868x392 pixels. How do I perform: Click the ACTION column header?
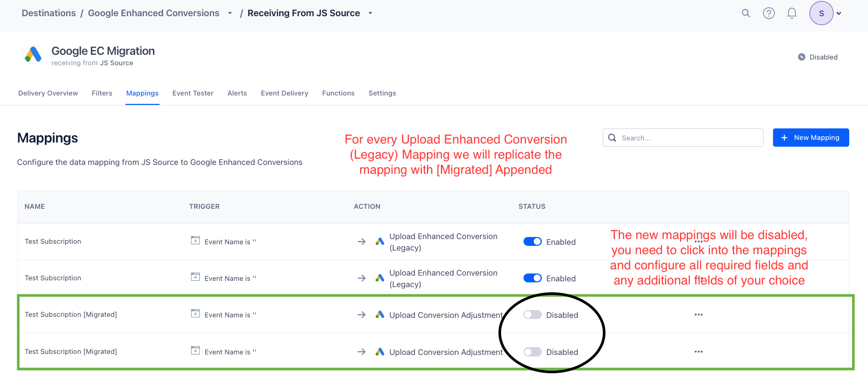pyautogui.click(x=367, y=207)
